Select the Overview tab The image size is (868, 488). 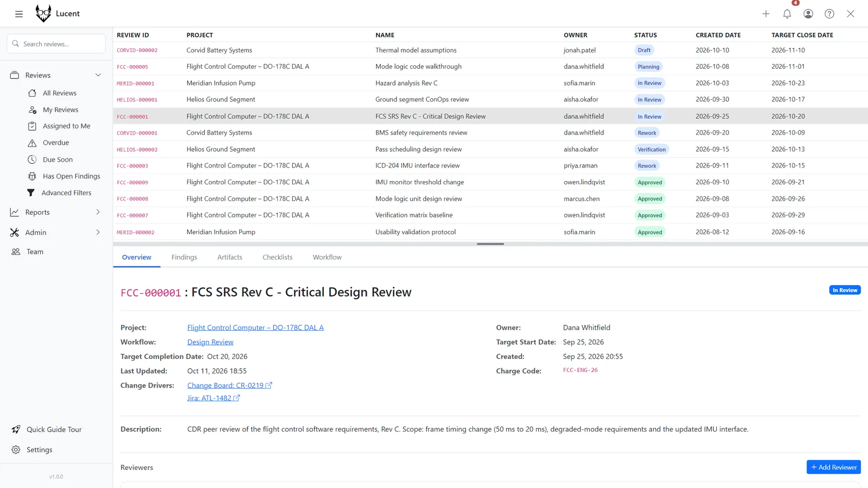137,258
